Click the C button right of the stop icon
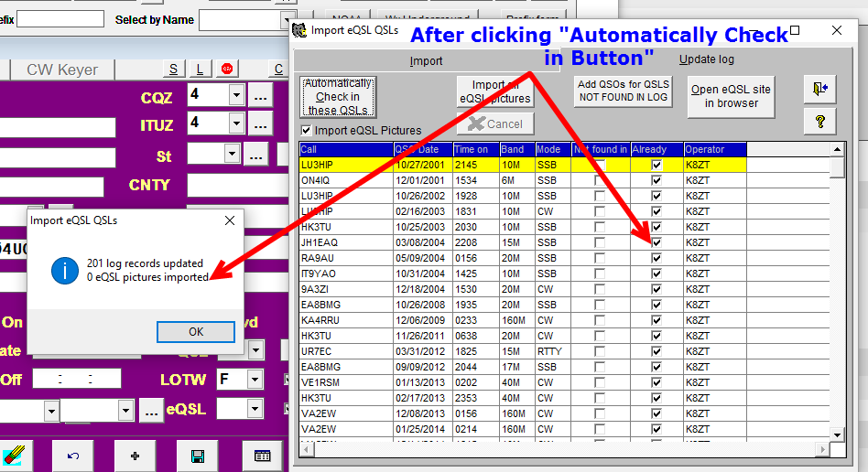Screen dimensions: 868x472 (x=278, y=70)
